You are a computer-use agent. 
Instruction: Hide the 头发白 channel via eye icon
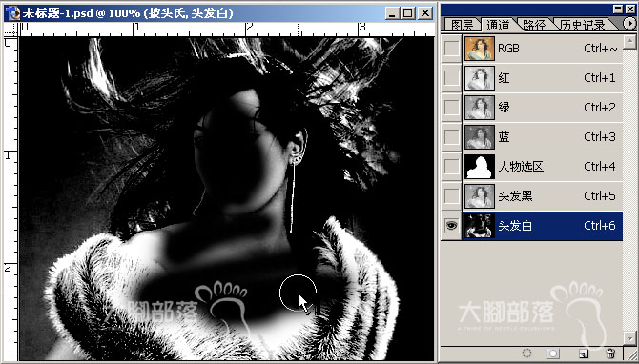451,226
